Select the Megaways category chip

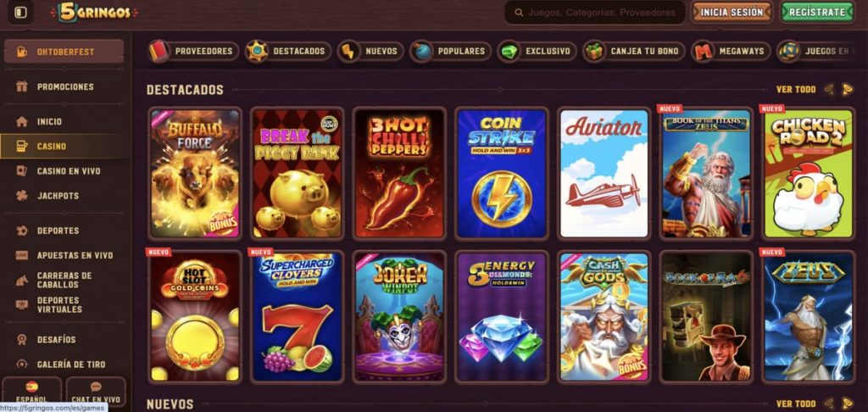coord(732,51)
